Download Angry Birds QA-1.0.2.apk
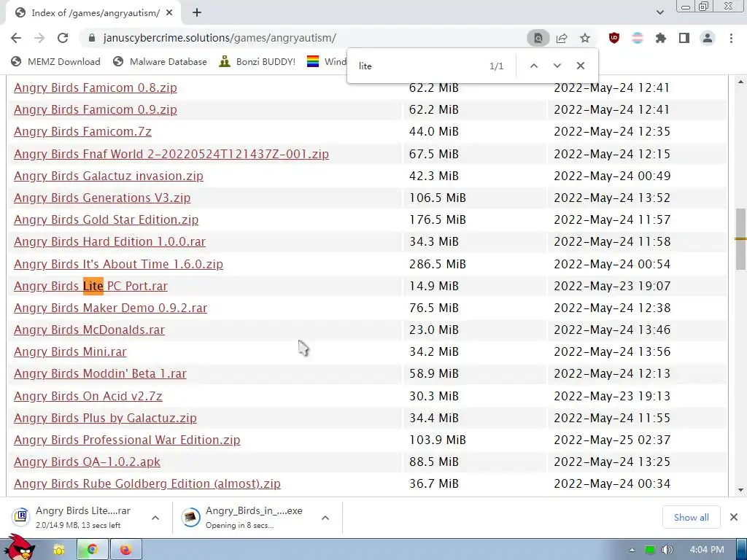The height and width of the screenshot is (560, 747). tap(87, 462)
